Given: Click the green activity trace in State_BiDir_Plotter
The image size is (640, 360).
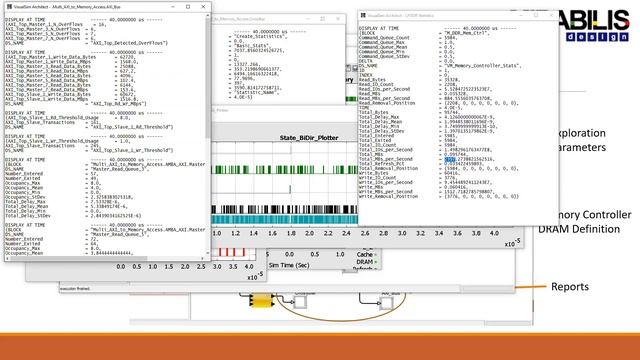Looking at the screenshot, I should 284,169.
